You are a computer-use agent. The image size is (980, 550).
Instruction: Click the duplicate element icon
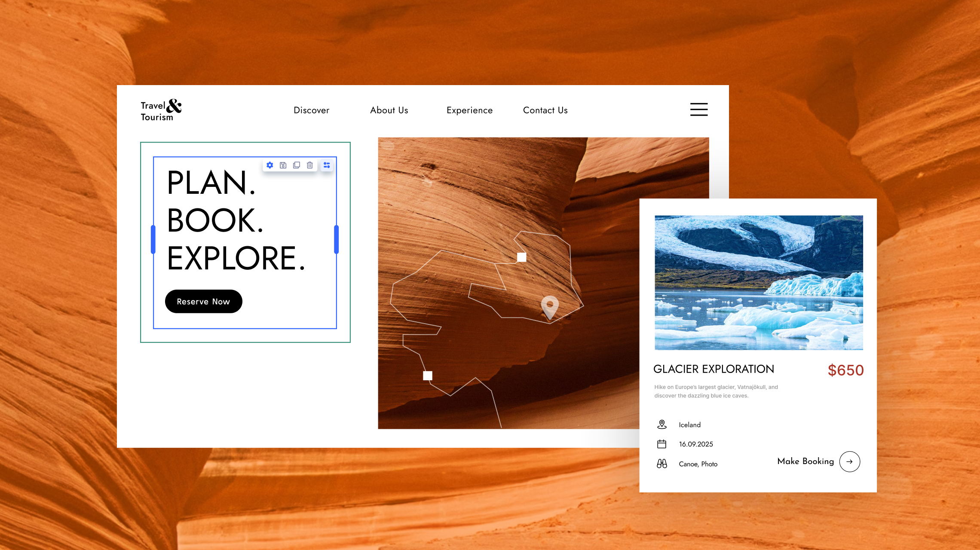297,165
